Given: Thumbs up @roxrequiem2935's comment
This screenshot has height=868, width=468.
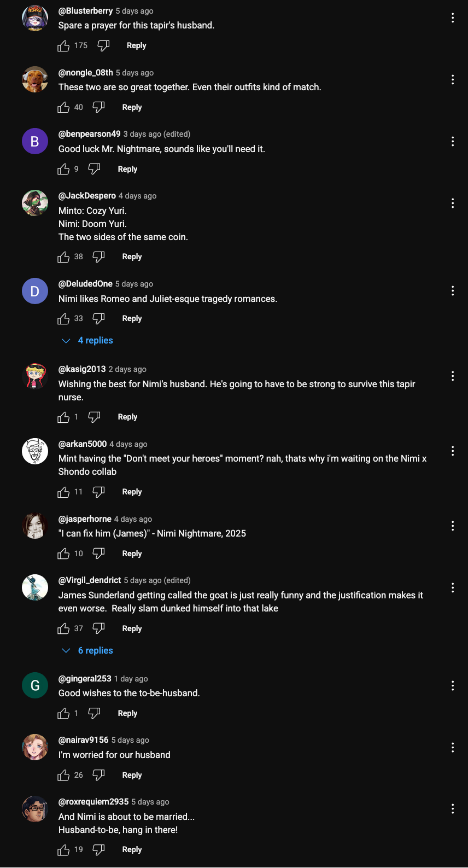Looking at the screenshot, I should click(x=63, y=850).
